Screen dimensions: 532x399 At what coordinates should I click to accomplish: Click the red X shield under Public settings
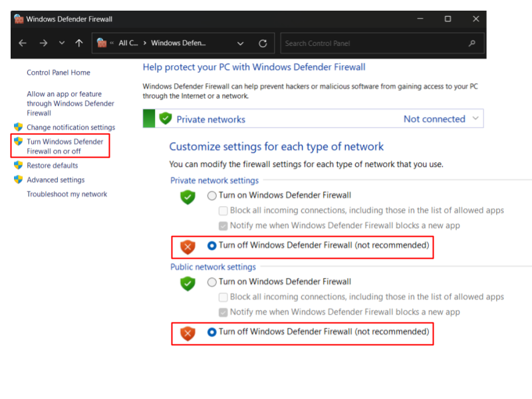coord(188,333)
